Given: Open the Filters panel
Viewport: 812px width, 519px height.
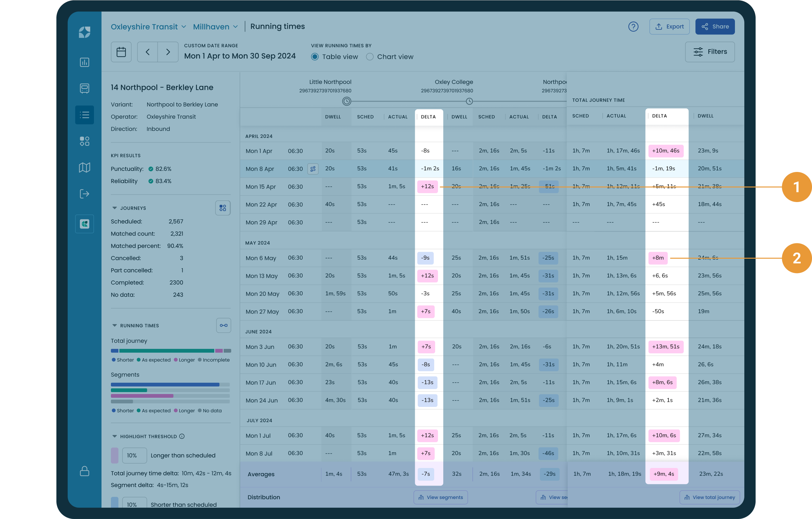Looking at the screenshot, I should point(710,52).
